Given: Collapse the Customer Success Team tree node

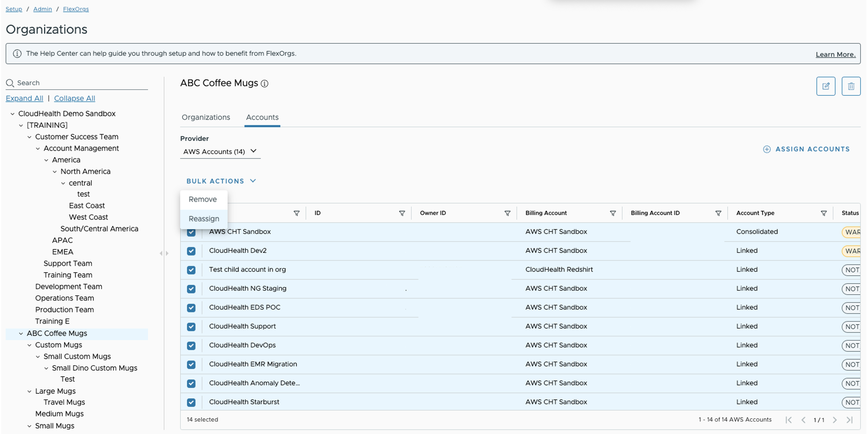Looking at the screenshot, I should [x=29, y=137].
